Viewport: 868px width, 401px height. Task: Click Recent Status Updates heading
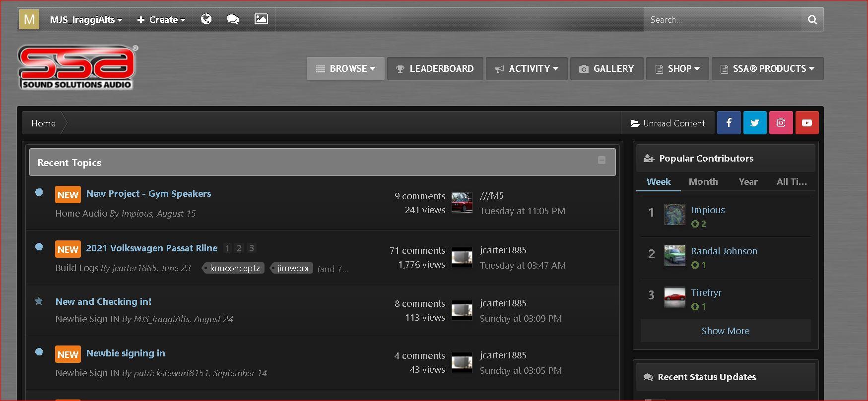[707, 377]
